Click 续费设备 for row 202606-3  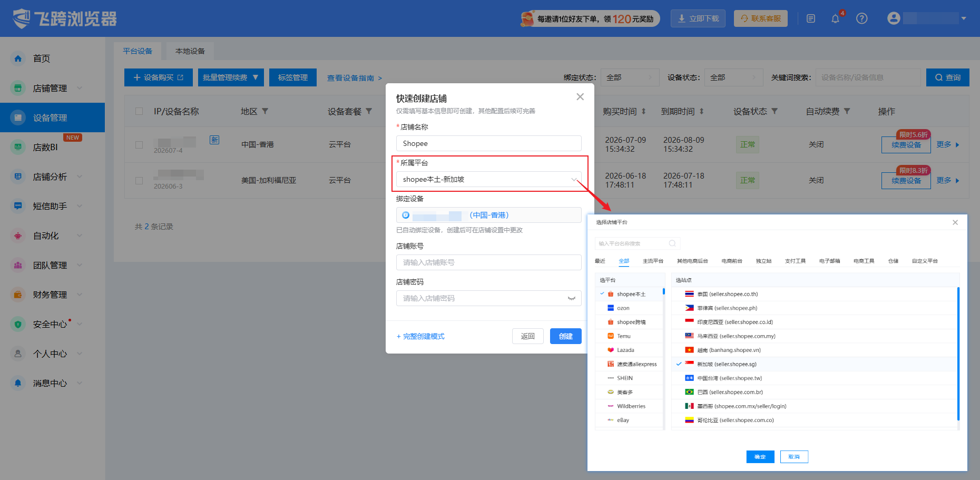point(906,181)
